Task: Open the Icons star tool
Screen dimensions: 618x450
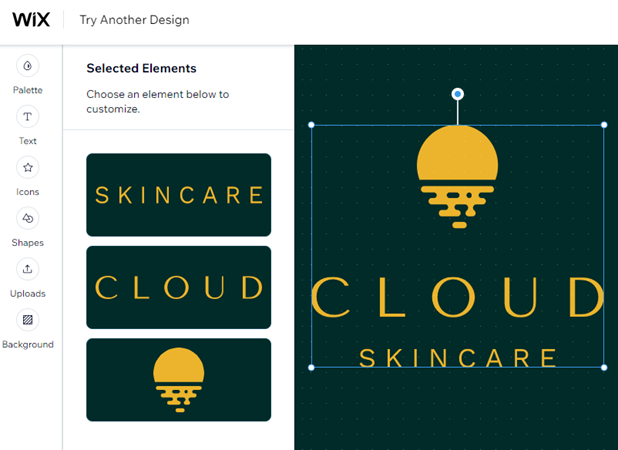Action: click(x=28, y=167)
